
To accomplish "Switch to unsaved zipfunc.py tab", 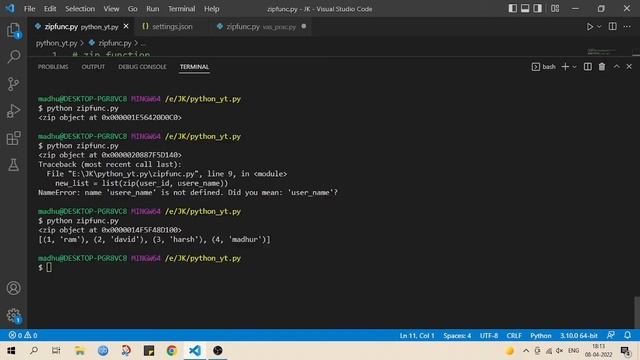I will tap(260, 27).
